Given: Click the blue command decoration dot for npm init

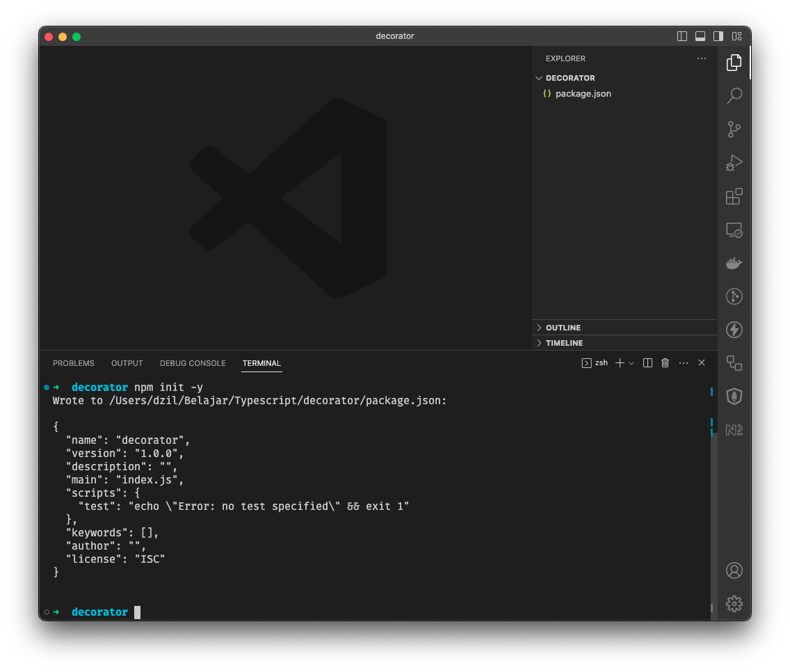Looking at the screenshot, I should point(47,387).
